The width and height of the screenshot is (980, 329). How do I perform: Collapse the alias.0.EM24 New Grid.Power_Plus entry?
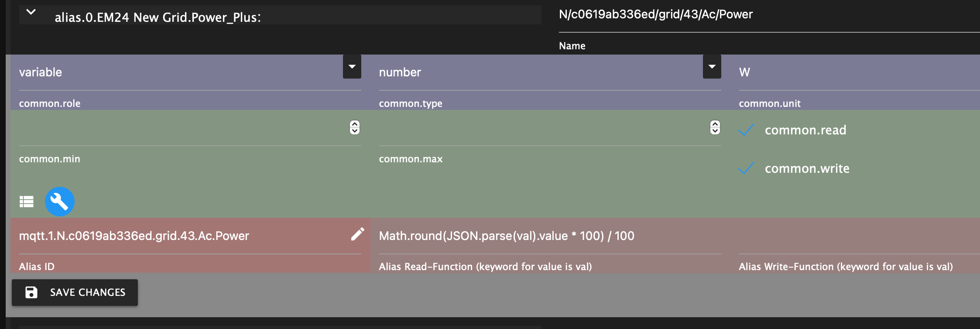(31, 12)
